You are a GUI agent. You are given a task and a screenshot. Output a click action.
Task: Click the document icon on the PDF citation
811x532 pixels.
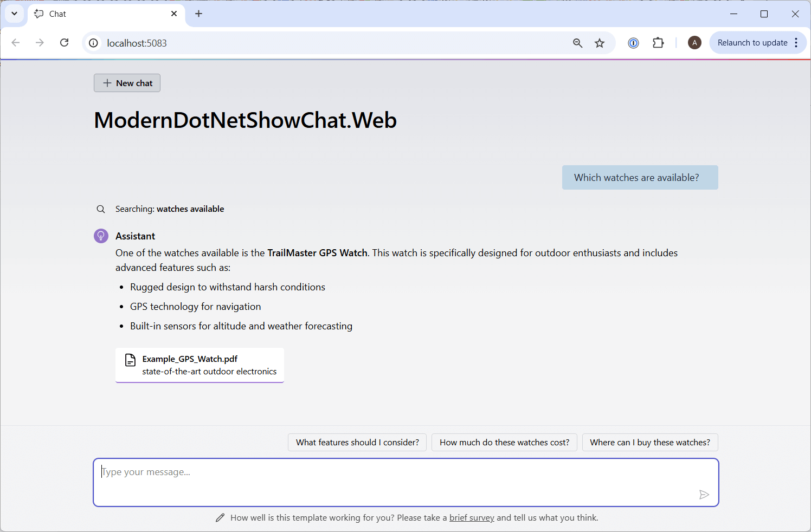pos(131,360)
